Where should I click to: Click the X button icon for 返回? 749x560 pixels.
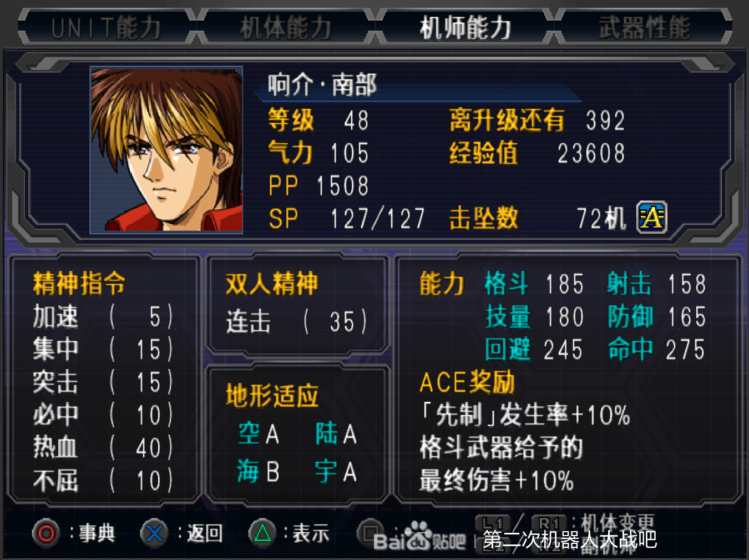click(154, 533)
